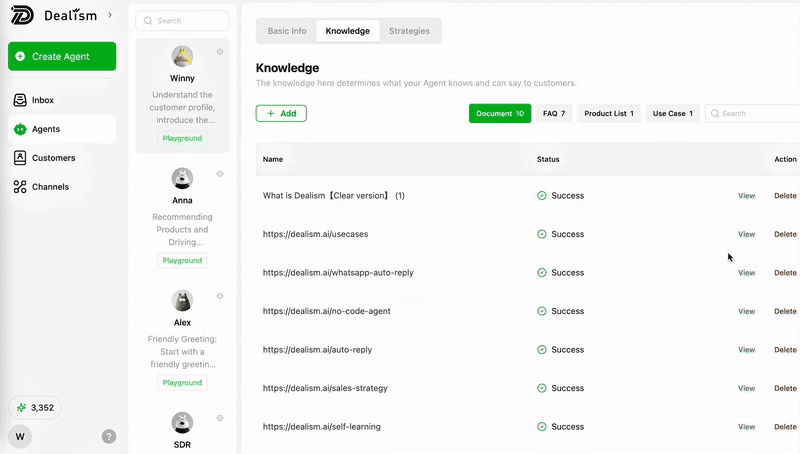This screenshot has width=800, height=454.
Task: Switch to the Basic Info tab
Action: (x=287, y=31)
